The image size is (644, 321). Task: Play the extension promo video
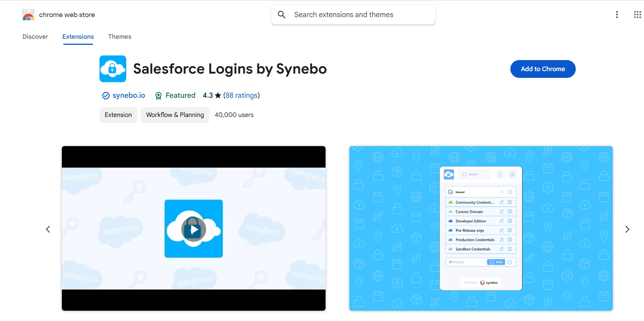click(193, 229)
